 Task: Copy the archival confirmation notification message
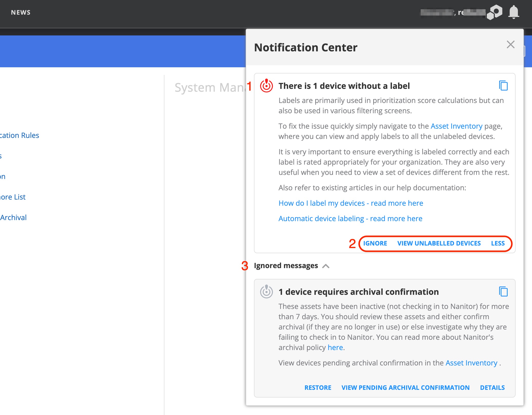(503, 292)
